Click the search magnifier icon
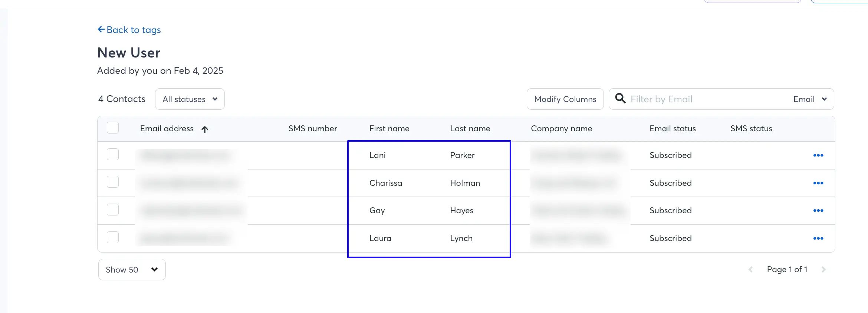Screen dimensions: 868x313 pos(620,98)
